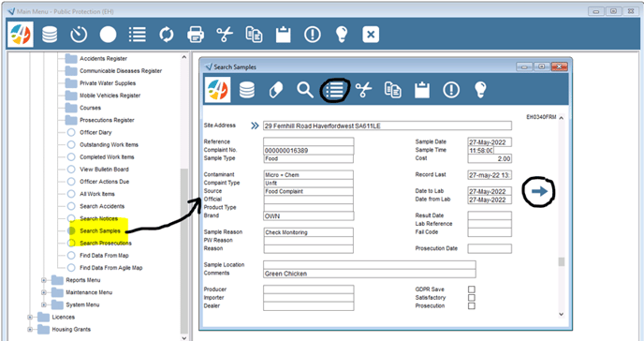Click form scrollbar down arrow in Search Samples

coord(561,314)
